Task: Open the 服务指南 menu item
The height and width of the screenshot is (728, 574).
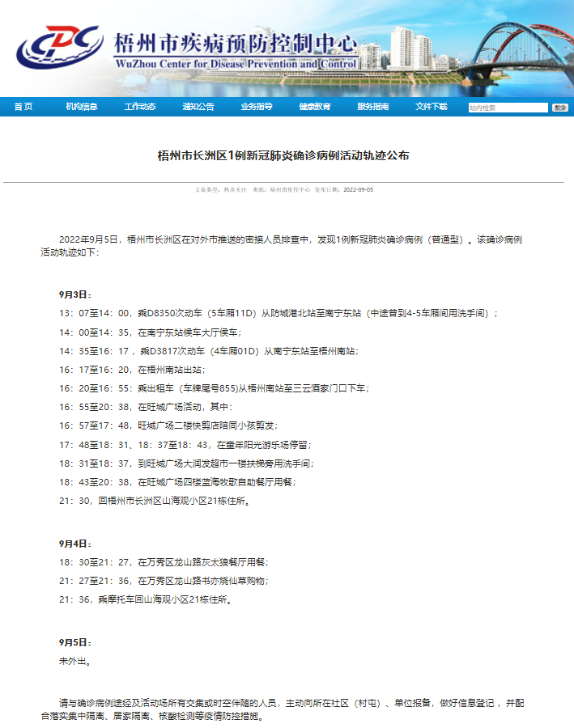Action: click(373, 107)
